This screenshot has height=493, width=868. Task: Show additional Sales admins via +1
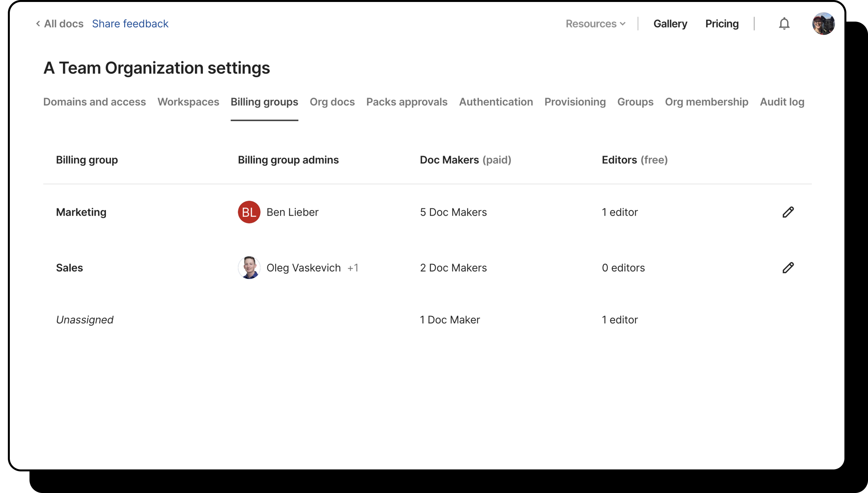point(353,268)
